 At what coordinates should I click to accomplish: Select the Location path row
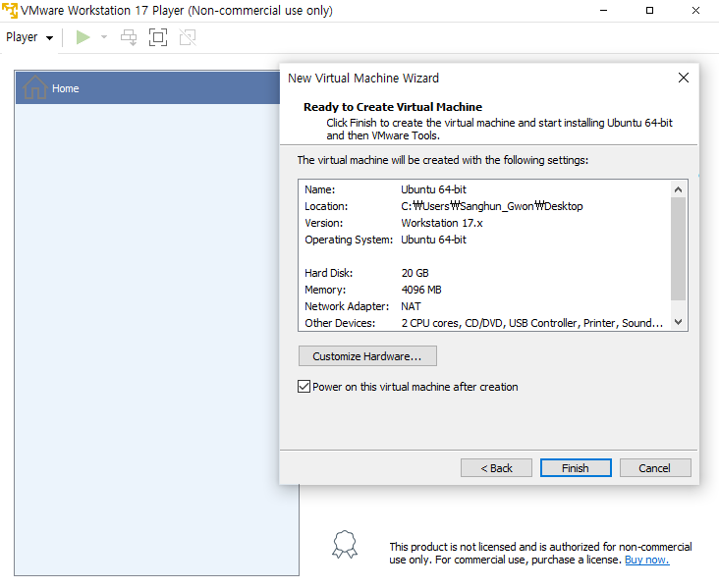[x=484, y=206]
